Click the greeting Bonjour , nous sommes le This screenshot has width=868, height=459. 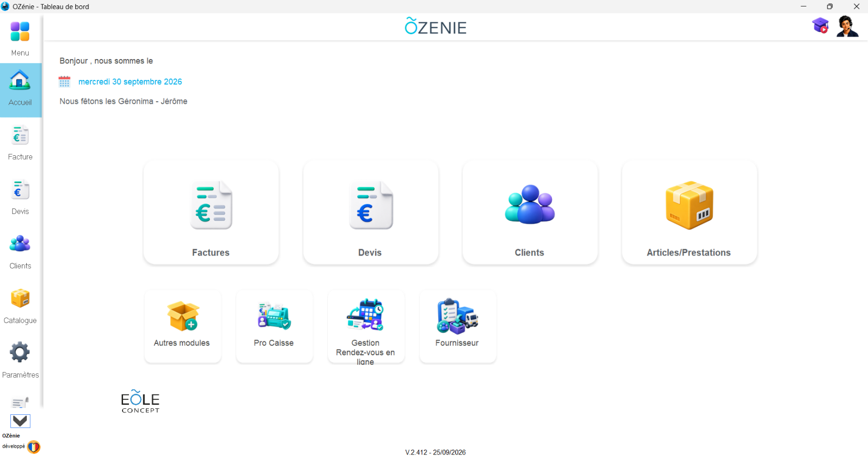pyautogui.click(x=106, y=61)
